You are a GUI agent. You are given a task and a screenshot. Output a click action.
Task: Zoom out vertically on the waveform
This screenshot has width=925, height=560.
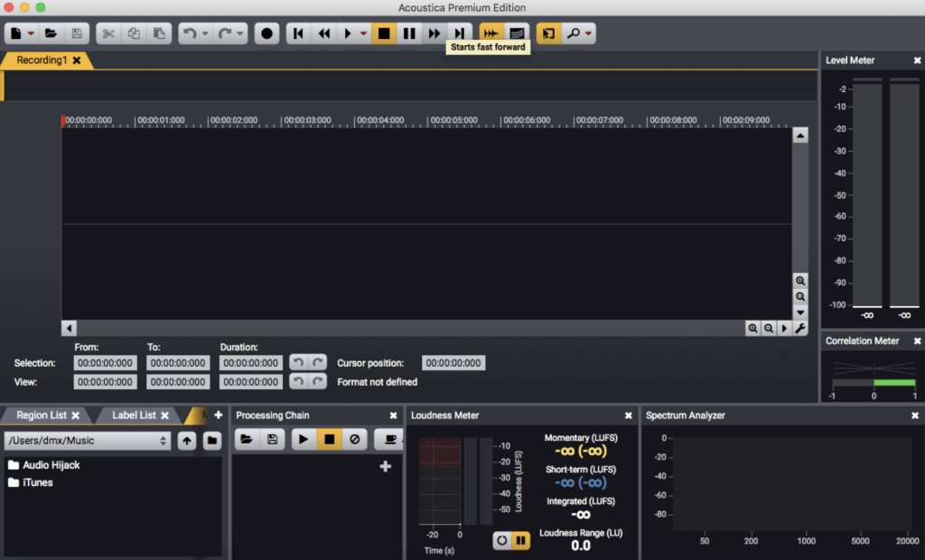[x=800, y=297]
